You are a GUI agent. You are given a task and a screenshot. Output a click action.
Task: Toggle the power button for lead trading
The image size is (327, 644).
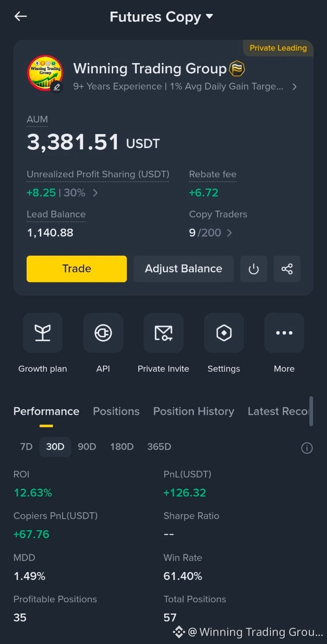point(254,269)
